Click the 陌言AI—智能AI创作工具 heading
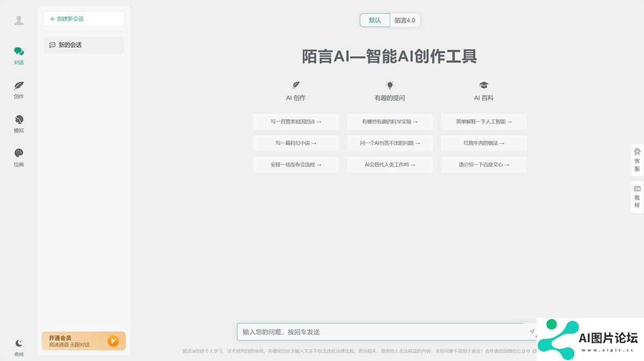Screen dimensions: 644x361 390,56
